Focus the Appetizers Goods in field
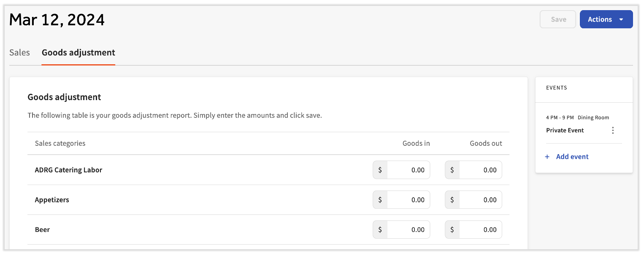Screen dimensions: 644x256 coord(408,200)
